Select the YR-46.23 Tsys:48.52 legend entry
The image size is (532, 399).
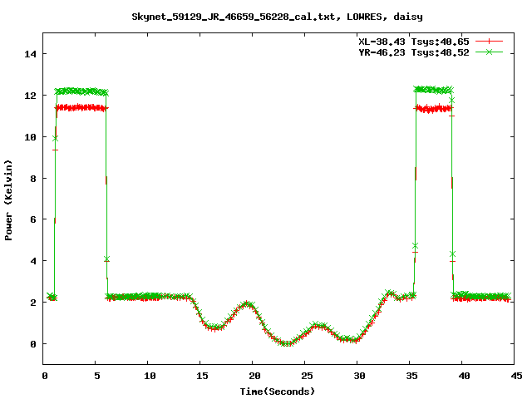(x=414, y=52)
